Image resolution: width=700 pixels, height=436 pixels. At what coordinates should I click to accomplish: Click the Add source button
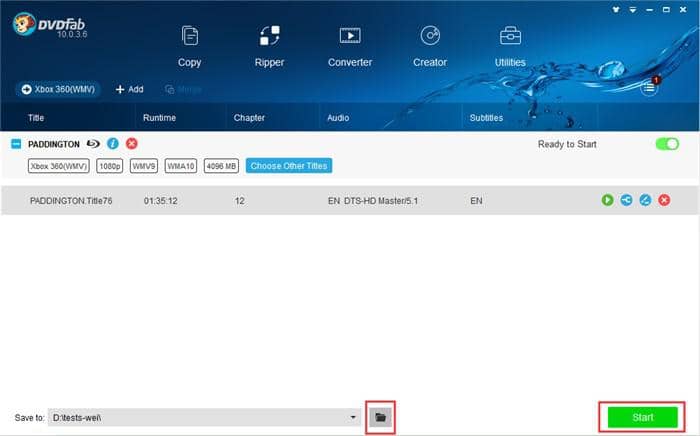pos(129,89)
